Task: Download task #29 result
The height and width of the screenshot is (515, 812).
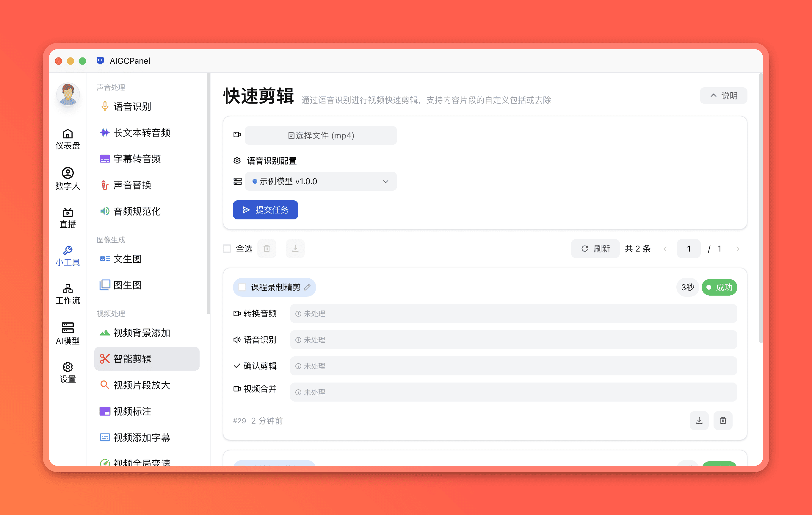Action: coord(699,421)
